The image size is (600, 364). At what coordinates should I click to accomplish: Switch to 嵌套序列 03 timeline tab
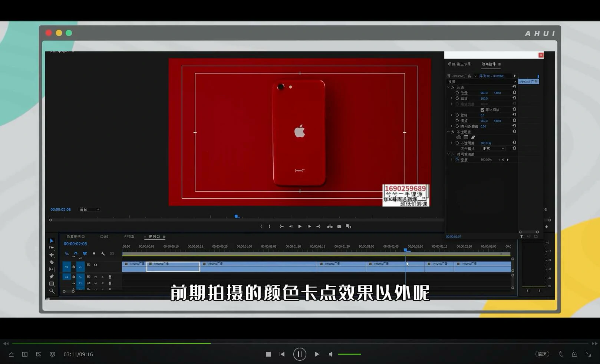pos(76,236)
